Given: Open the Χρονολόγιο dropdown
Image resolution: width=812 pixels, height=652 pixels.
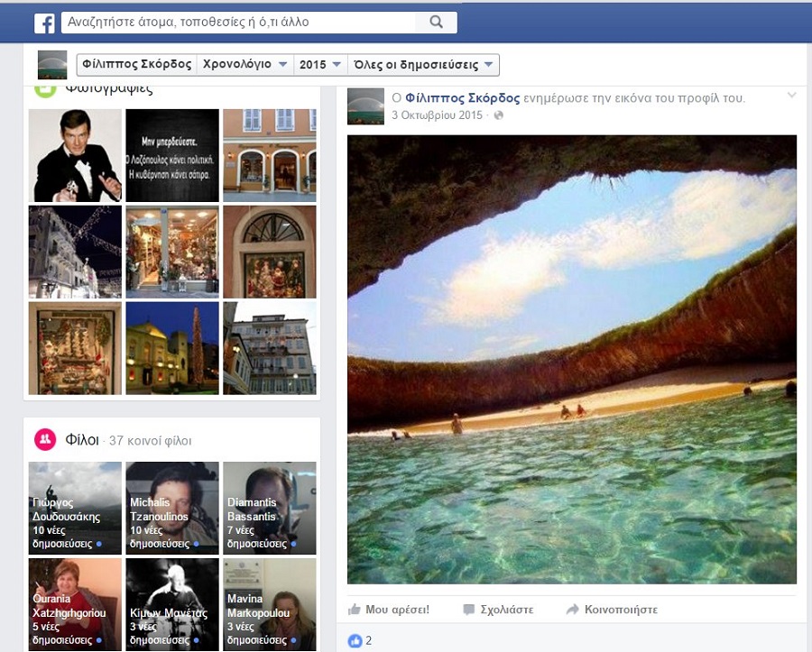Looking at the screenshot, I should pos(245,65).
